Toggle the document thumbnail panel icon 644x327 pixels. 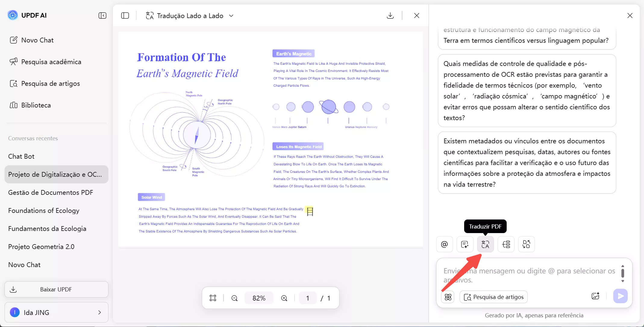click(125, 16)
